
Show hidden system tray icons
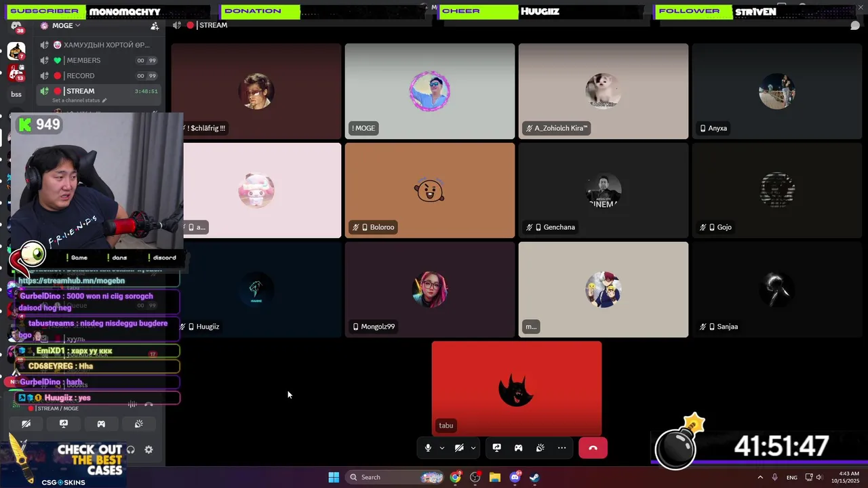click(759, 477)
